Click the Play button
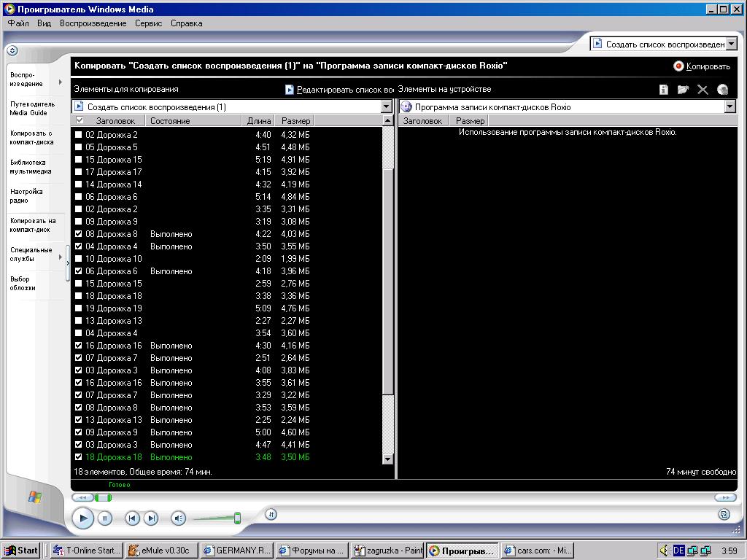 tap(83, 518)
